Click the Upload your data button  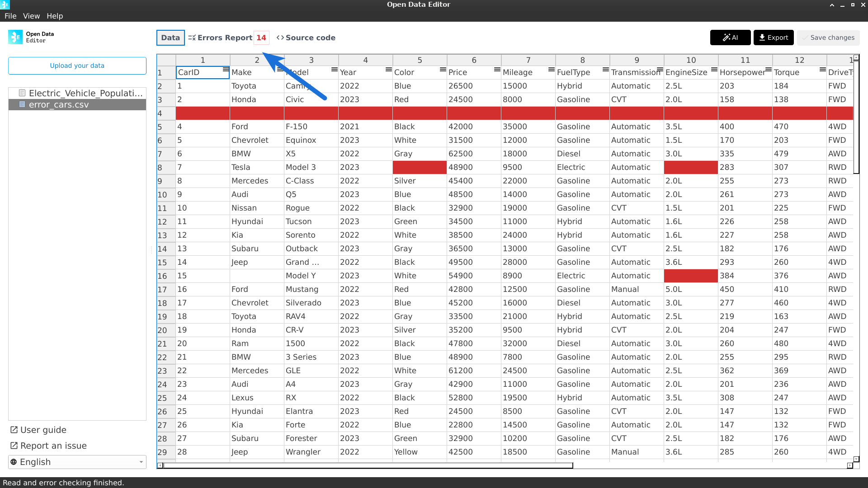(x=77, y=66)
